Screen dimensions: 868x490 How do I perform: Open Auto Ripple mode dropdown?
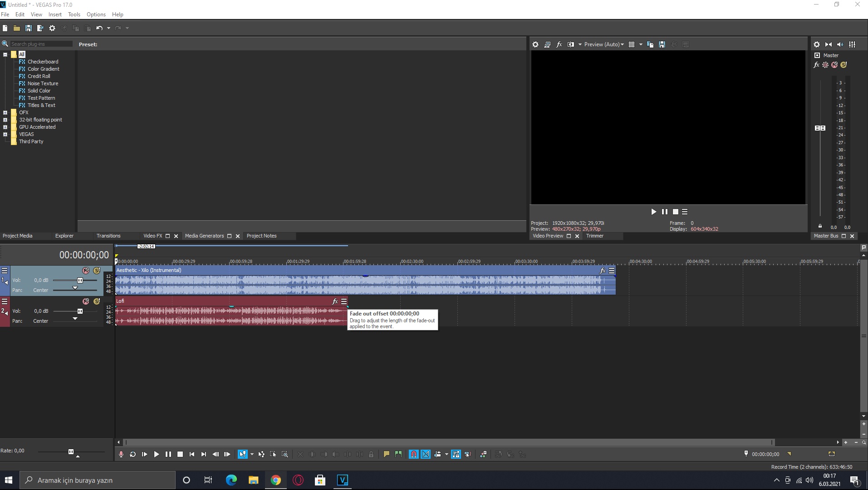point(446,454)
